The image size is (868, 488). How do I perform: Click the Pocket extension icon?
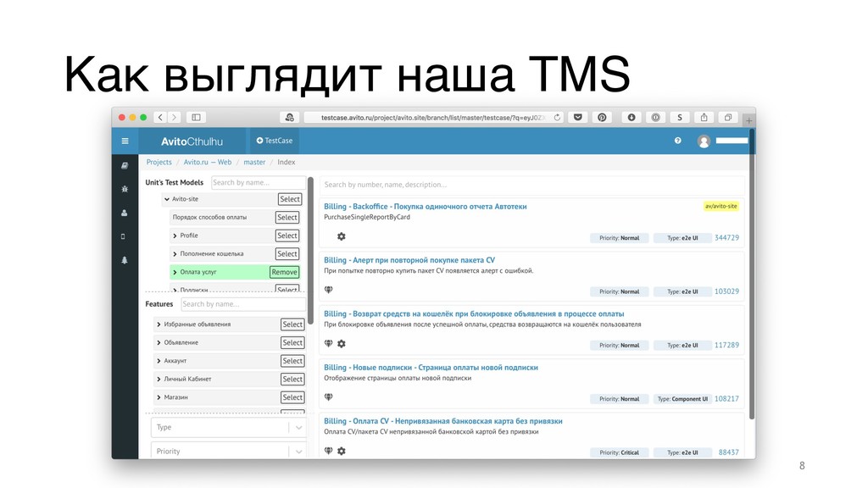(x=578, y=117)
